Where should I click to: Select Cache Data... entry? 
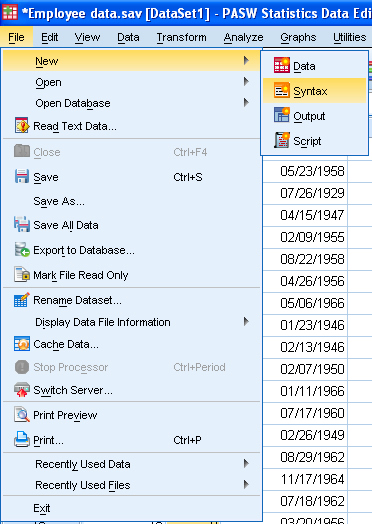(131, 344)
